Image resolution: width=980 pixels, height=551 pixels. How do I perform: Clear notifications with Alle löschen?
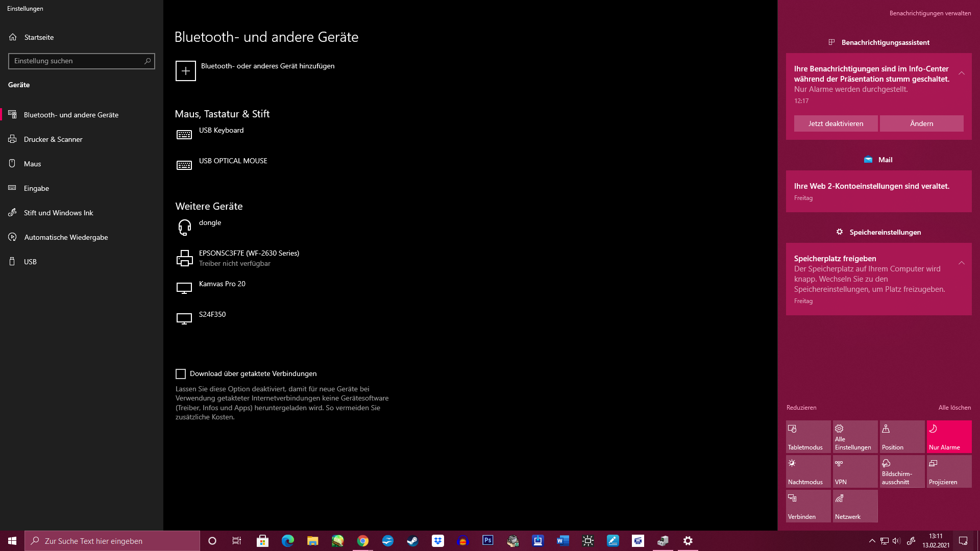coord(955,407)
